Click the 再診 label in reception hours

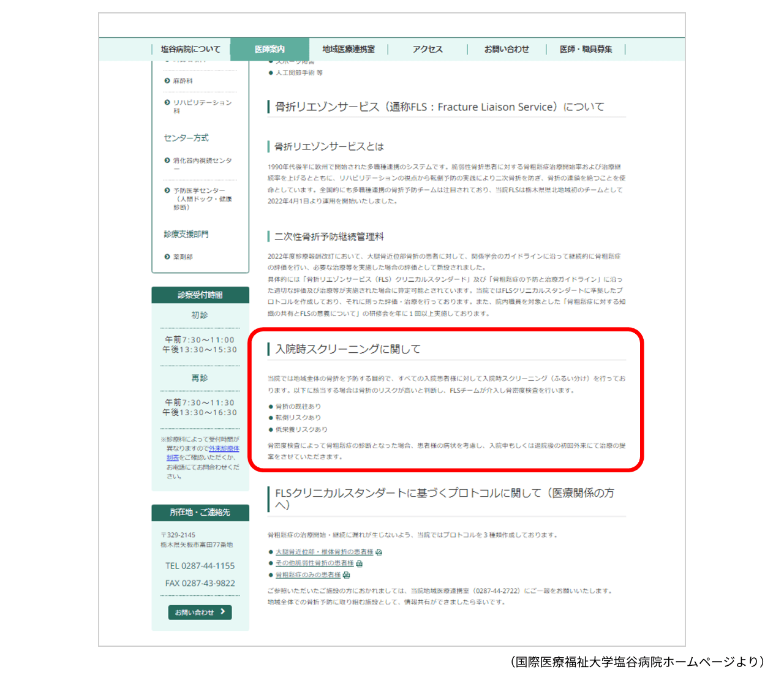(x=200, y=378)
